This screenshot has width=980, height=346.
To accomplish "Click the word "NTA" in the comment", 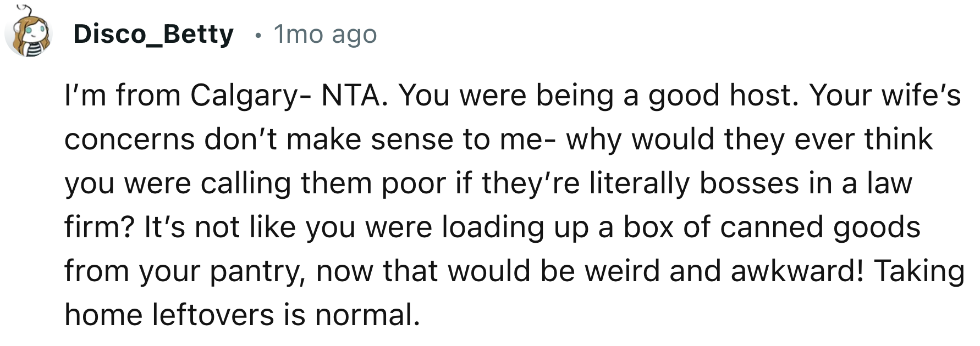I will (350, 96).
